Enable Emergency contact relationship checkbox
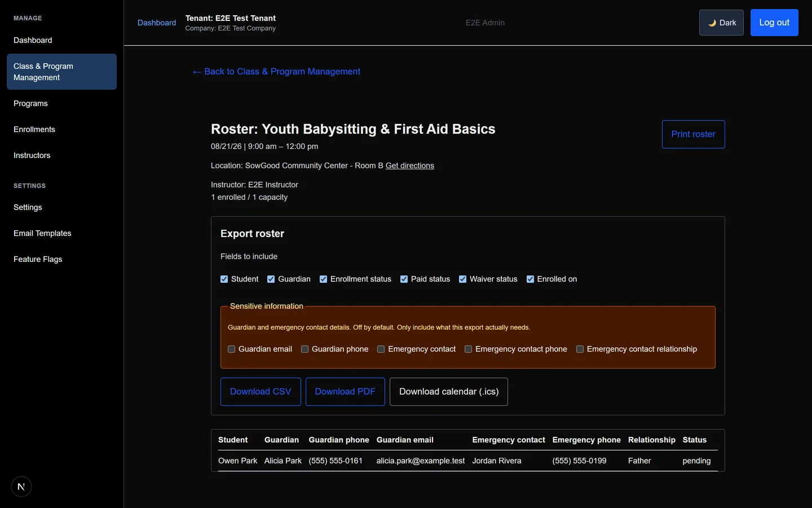 (x=580, y=349)
